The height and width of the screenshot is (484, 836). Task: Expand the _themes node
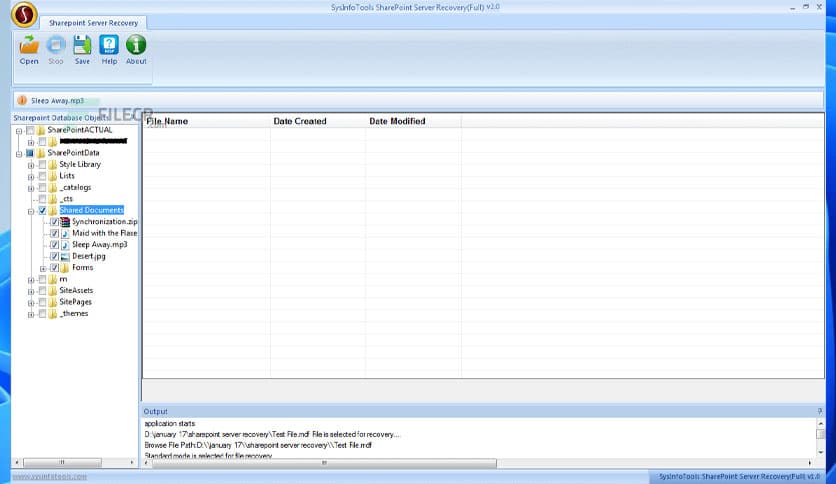31,314
